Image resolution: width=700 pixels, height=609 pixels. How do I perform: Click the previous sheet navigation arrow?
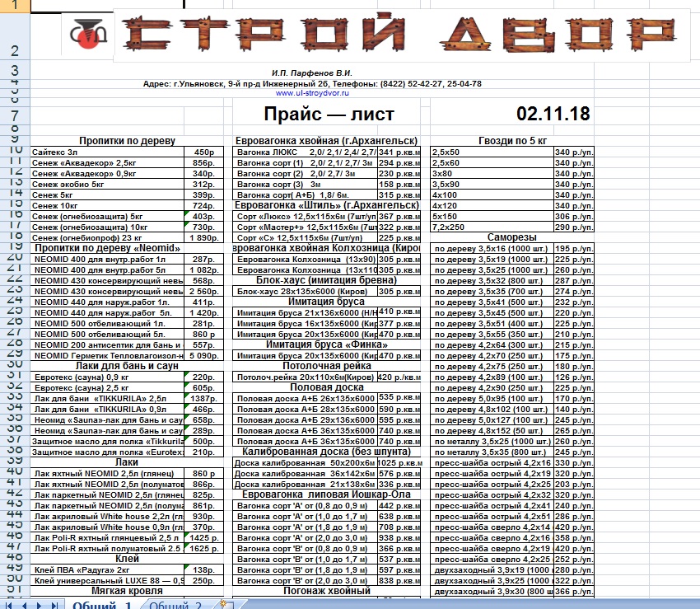click(25, 606)
